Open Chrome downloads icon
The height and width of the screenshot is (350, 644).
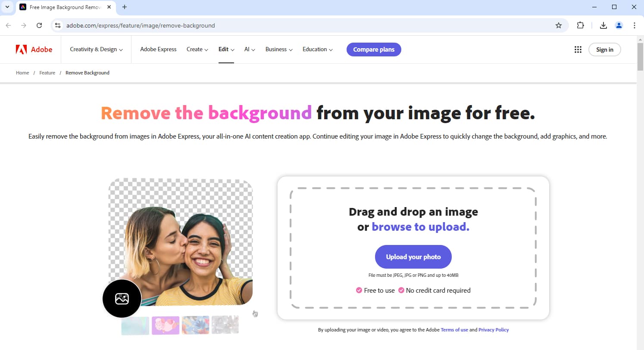point(603,25)
